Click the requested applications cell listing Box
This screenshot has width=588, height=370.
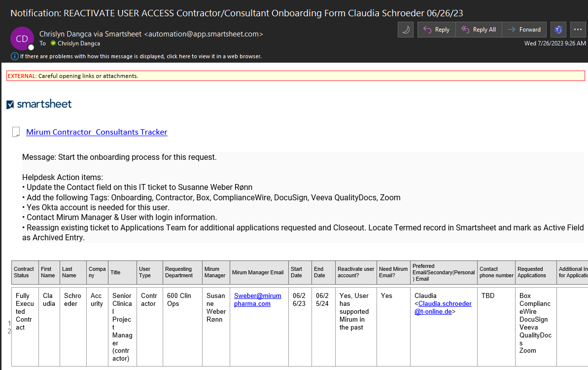536,327
